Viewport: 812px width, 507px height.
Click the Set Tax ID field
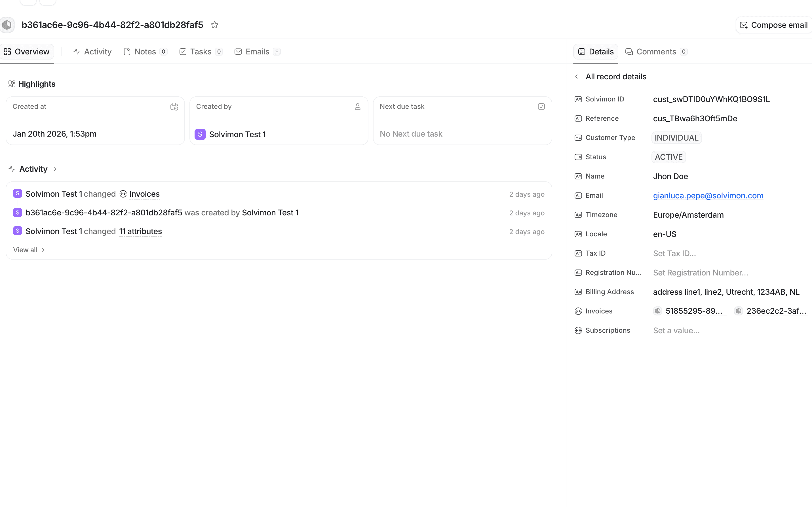click(674, 253)
